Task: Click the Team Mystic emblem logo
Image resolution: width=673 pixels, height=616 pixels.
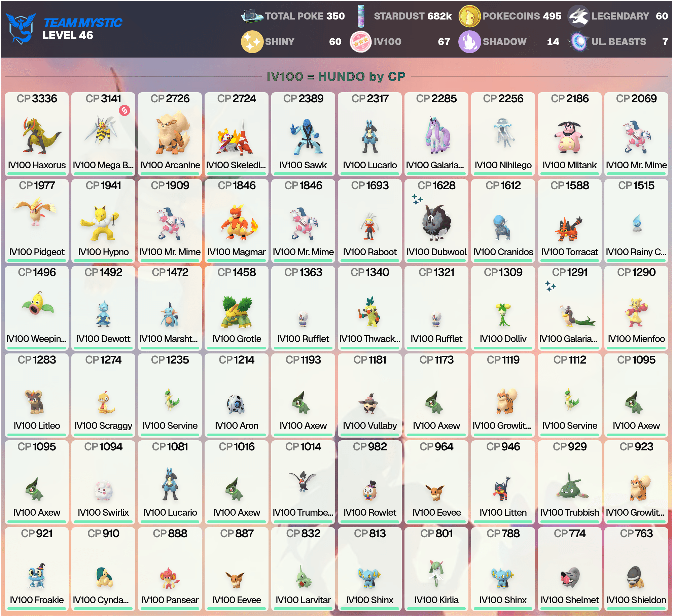Action: 21,29
